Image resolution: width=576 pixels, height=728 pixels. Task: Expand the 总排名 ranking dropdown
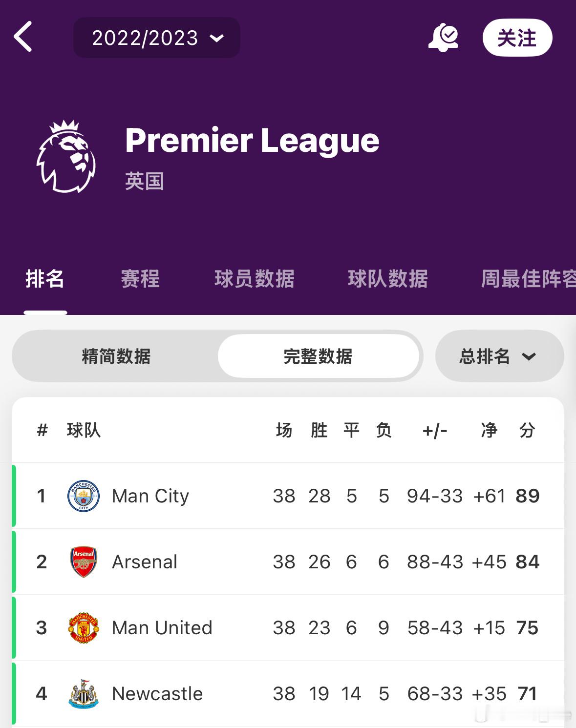499,356
